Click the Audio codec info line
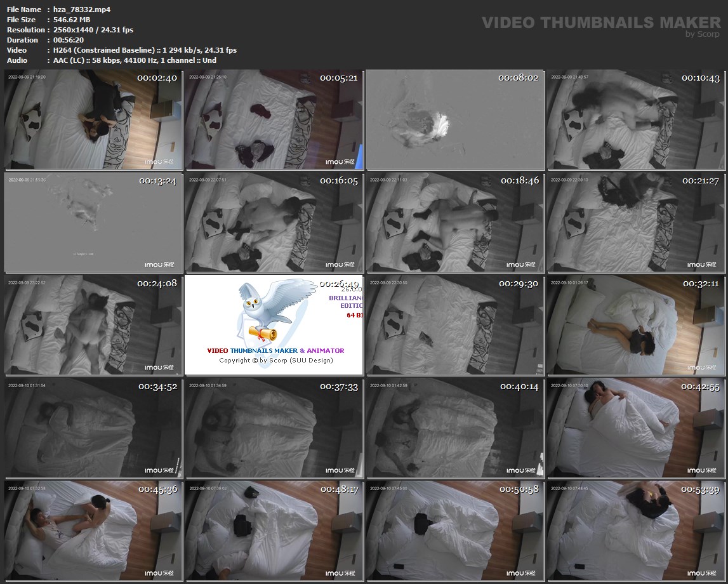Image resolution: width=728 pixels, height=584 pixels. [131, 60]
